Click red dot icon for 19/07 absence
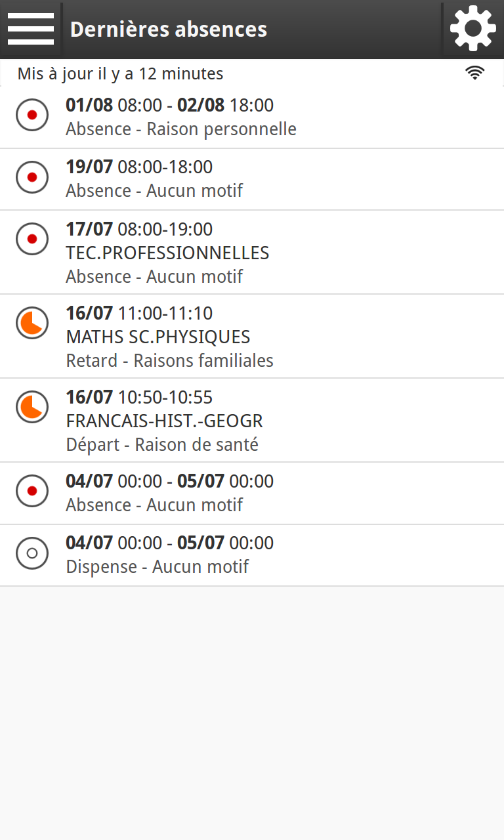This screenshot has width=504, height=840. (32, 177)
